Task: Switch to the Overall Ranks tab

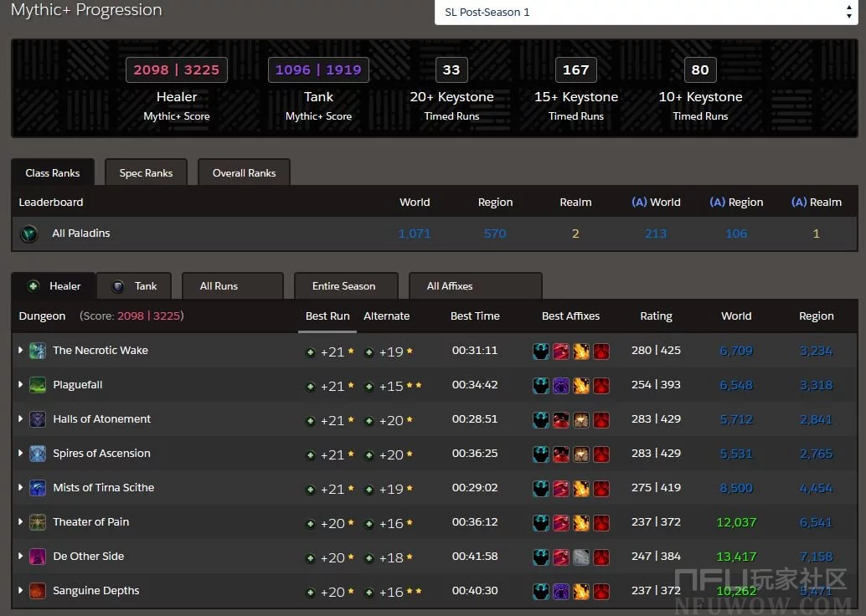Action: point(244,173)
